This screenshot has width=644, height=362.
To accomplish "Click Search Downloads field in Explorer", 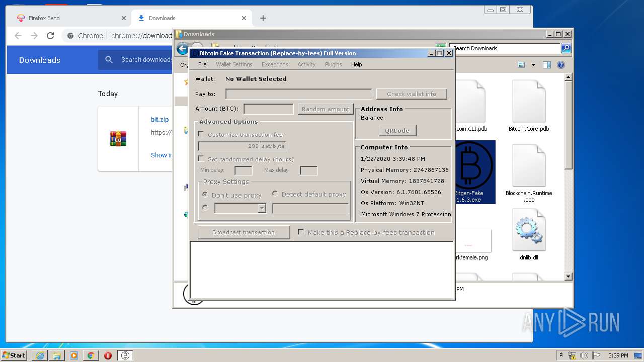I will click(x=505, y=48).
